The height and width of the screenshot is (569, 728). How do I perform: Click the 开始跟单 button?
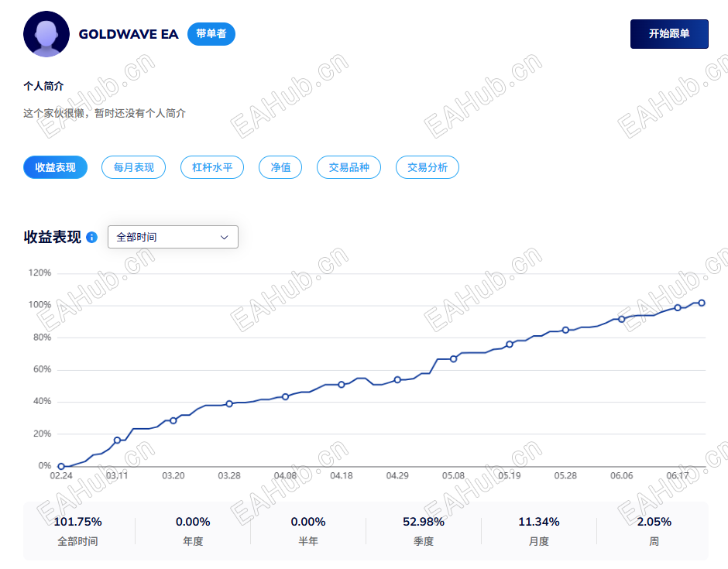669,34
